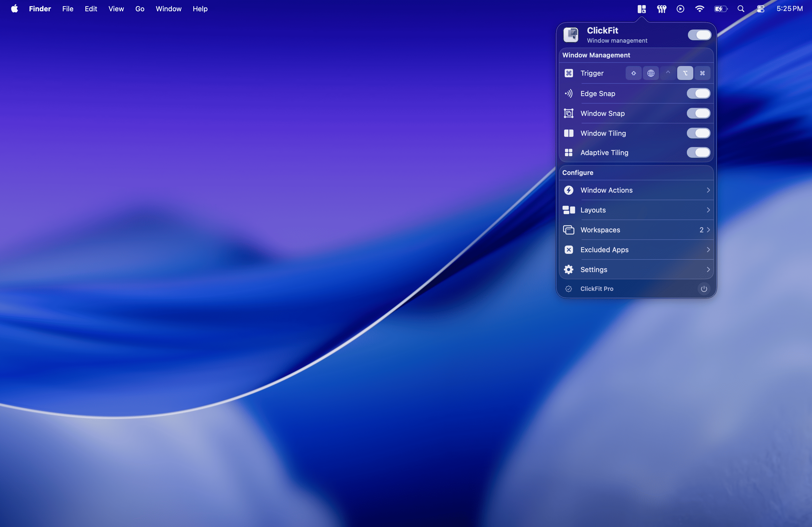The image size is (812, 527).
Task: Open the Layouts submenu
Action: (x=636, y=210)
